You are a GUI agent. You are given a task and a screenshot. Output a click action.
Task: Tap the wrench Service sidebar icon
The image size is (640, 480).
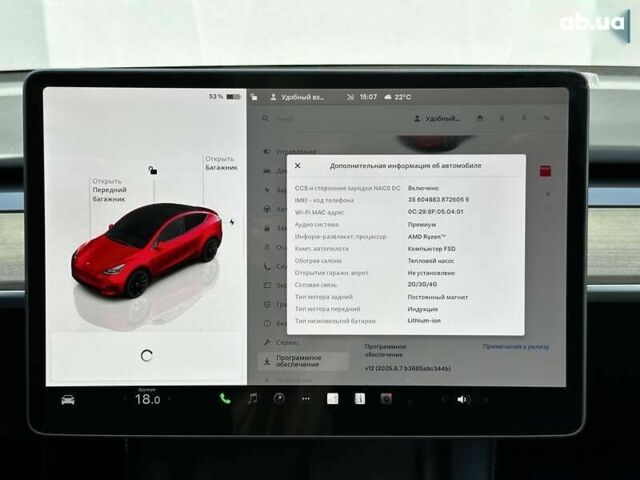(x=267, y=342)
